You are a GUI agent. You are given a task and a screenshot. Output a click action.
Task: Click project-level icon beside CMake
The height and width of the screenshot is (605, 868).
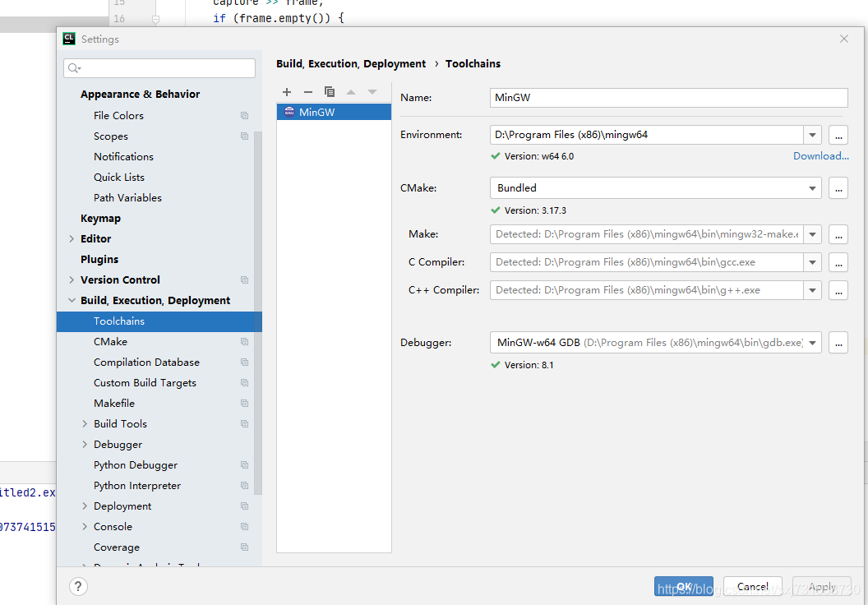coord(244,341)
